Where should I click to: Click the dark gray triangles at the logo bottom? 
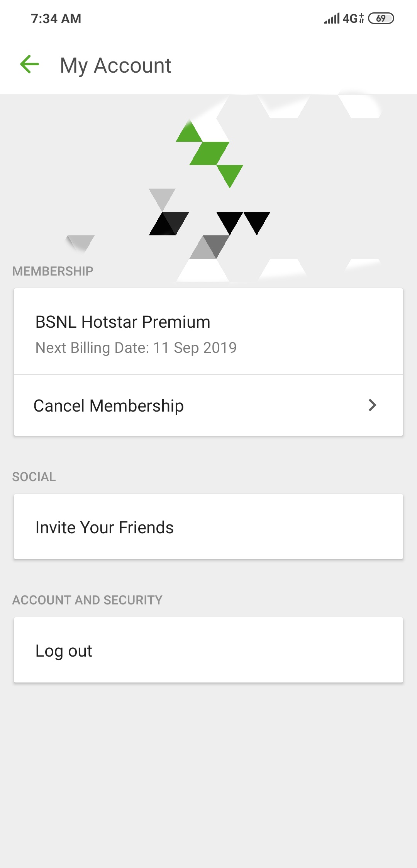(x=210, y=247)
